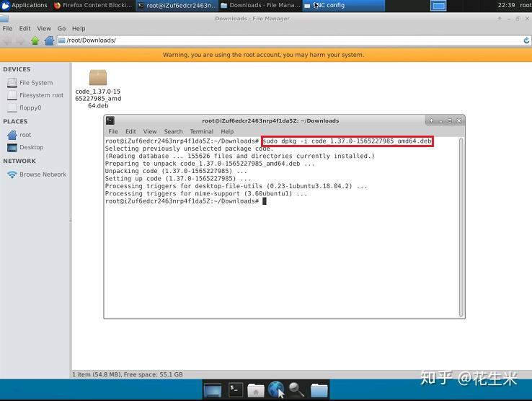This screenshot has height=401, width=532.
Task: Click the terminal vertical scrollbar
Action: pyautogui.click(x=461, y=226)
